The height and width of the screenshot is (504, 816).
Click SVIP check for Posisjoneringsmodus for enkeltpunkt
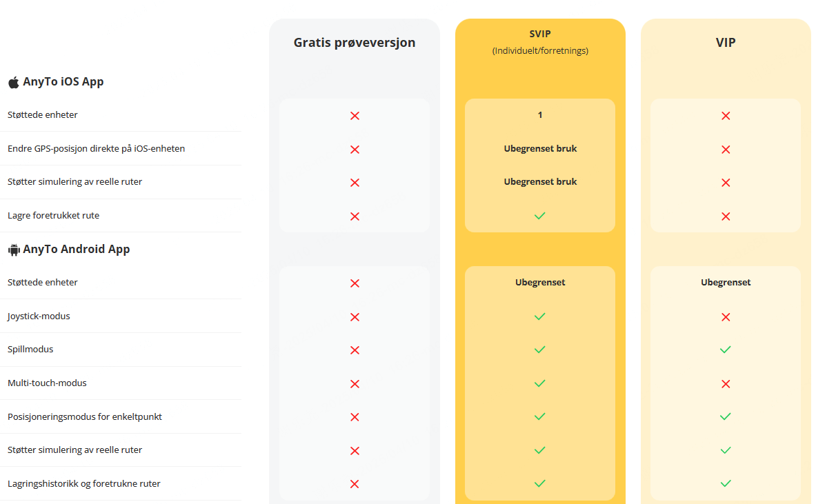click(x=539, y=416)
